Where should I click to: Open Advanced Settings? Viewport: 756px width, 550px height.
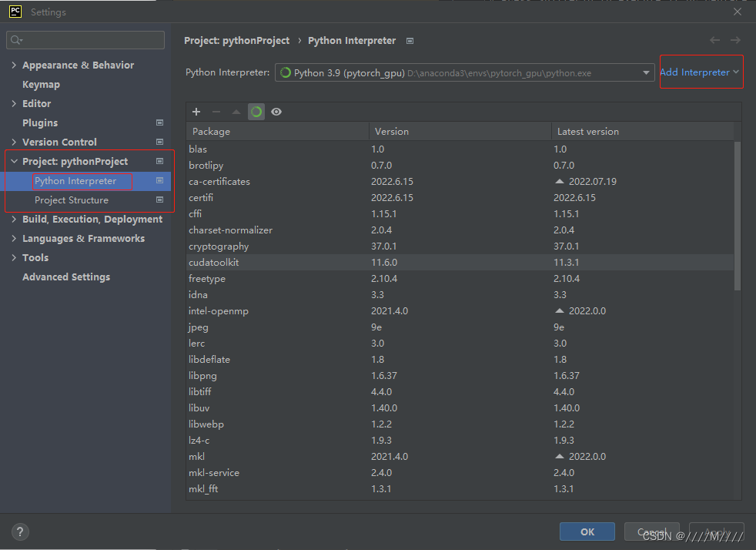click(66, 277)
